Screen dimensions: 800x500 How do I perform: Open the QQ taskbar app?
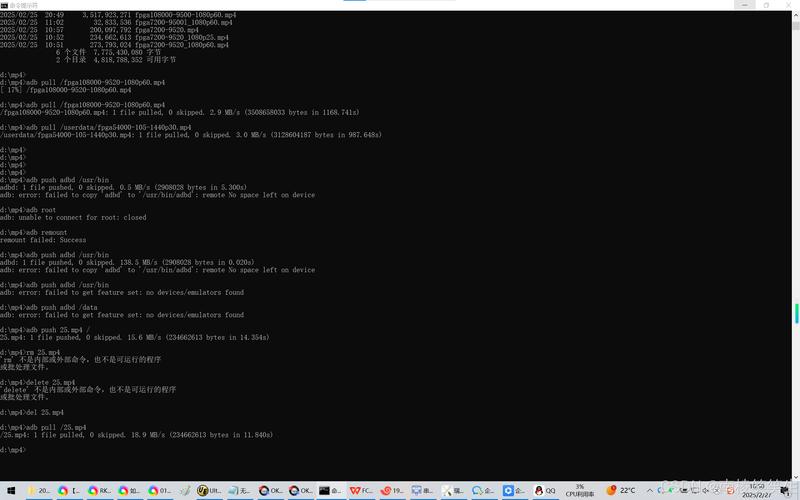[545, 490]
